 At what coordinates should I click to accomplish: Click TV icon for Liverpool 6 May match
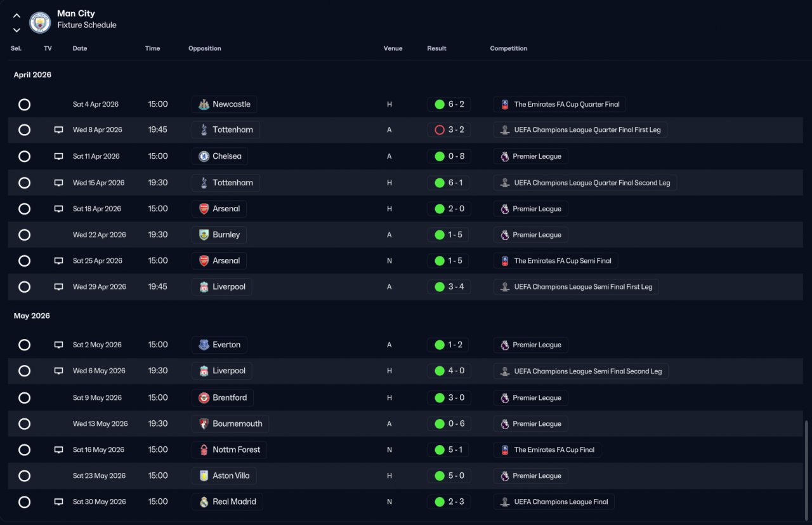tap(58, 371)
